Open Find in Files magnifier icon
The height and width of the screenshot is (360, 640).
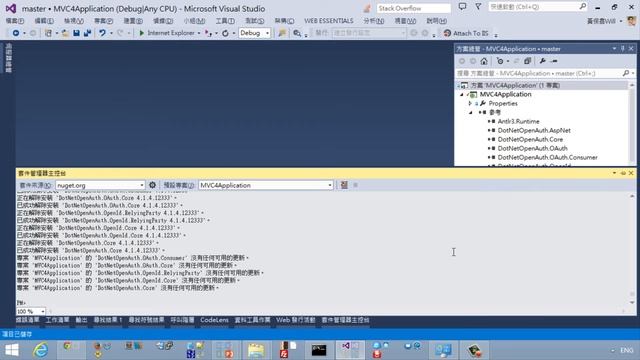tap(297, 33)
